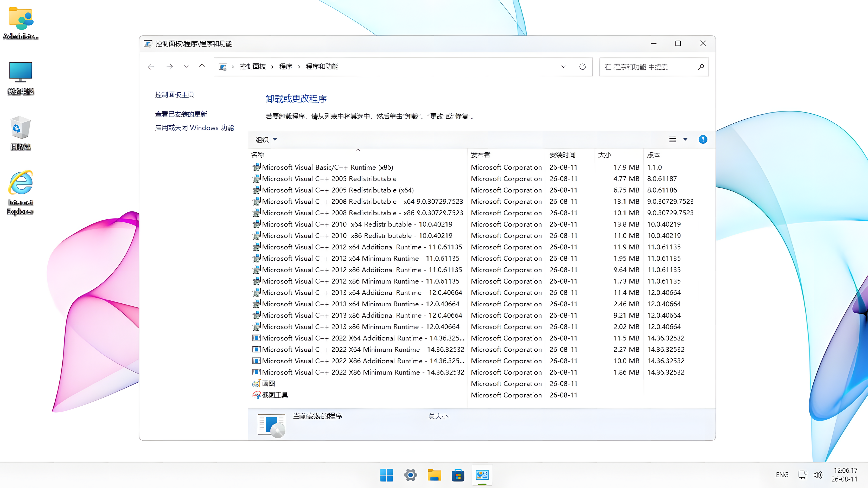Open the 我的电脑 desktop icon
868x488 pixels.
pos(21,78)
